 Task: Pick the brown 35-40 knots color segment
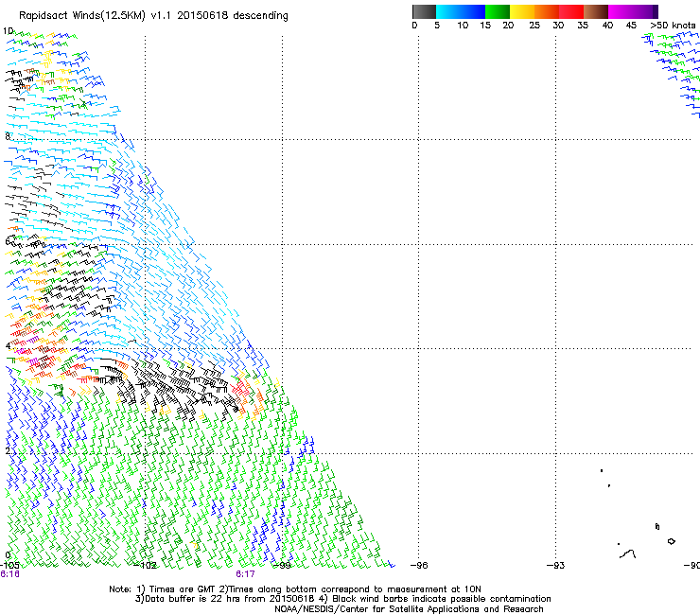point(596,11)
